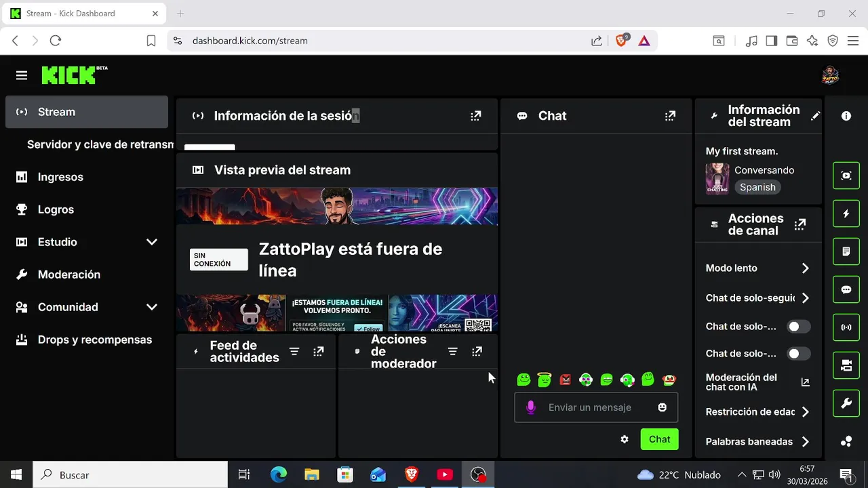Click the Just Chatting category thumbnail
The width and height of the screenshot is (868, 488).
click(x=717, y=179)
